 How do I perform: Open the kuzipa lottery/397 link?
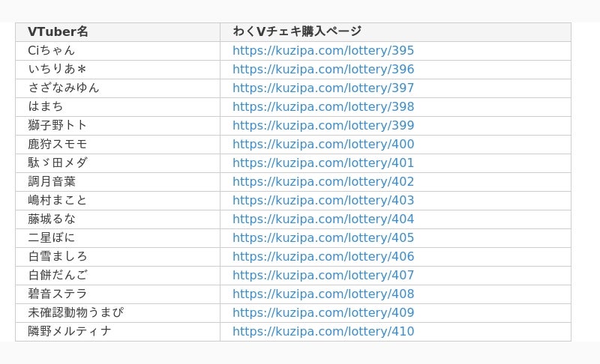coord(322,88)
